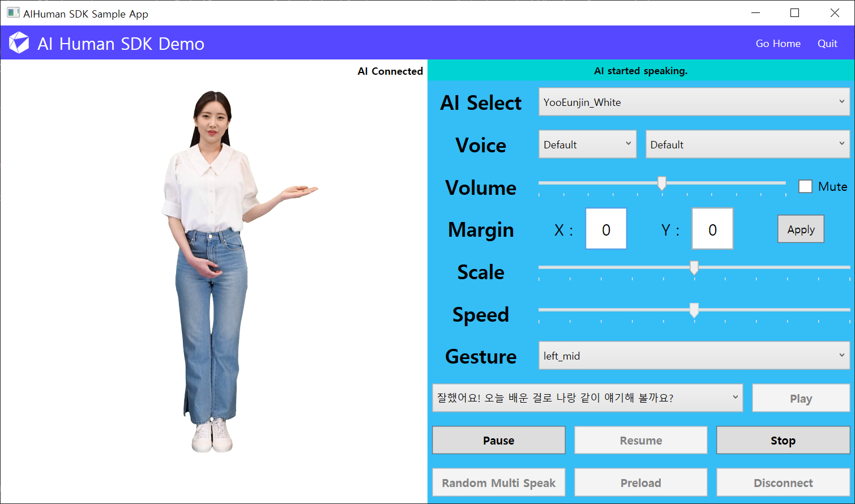Pause the AI speech

point(499,440)
